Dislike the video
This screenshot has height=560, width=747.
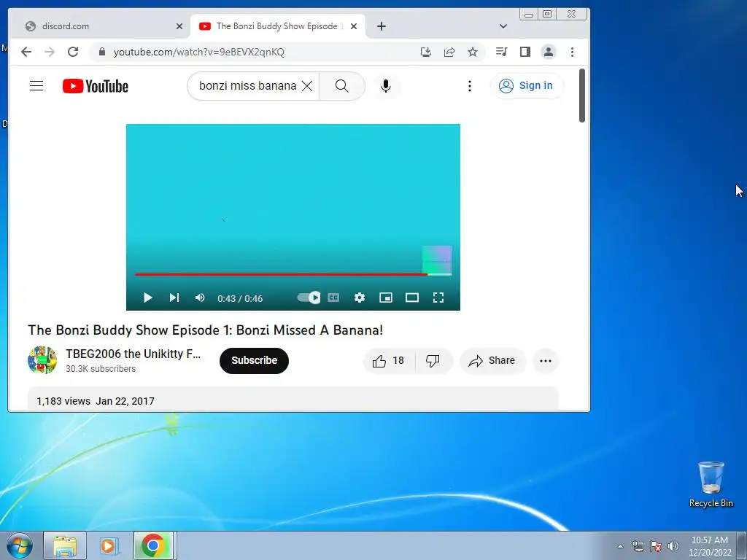click(433, 361)
